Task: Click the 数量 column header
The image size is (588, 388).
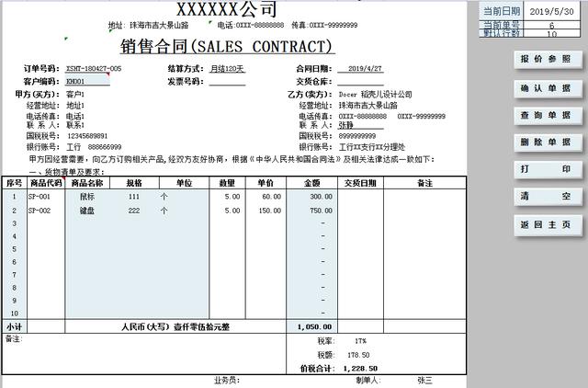Action: pos(227,183)
